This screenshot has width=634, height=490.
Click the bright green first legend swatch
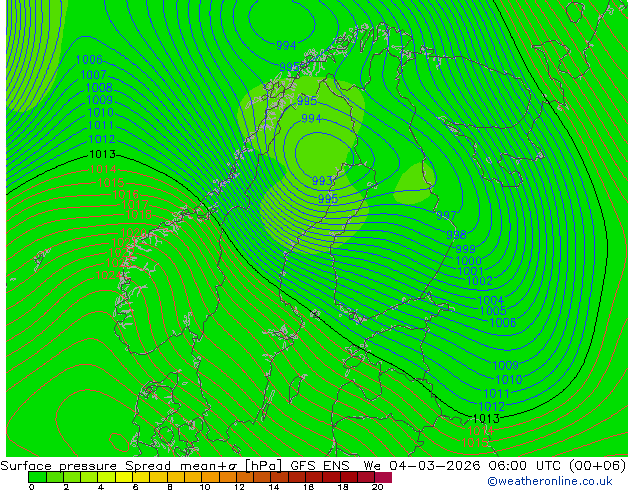coord(37,477)
